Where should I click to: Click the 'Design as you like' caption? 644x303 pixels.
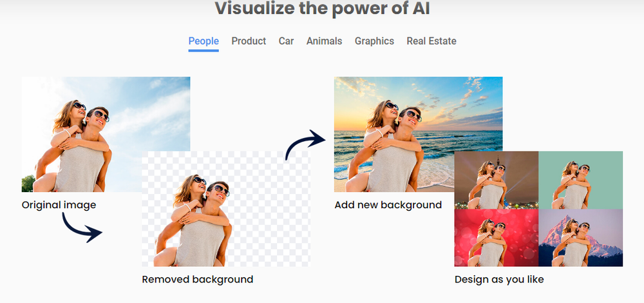tap(499, 280)
